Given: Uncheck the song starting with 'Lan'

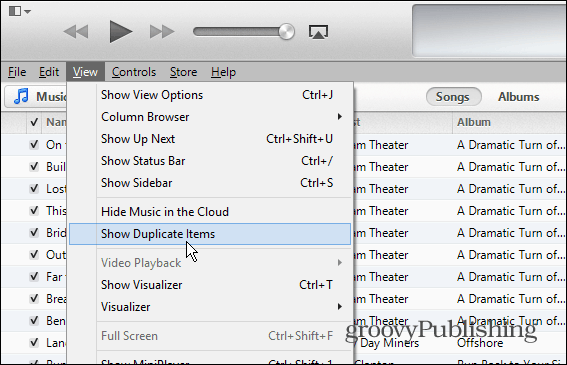Looking at the screenshot, I should coord(34,343).
